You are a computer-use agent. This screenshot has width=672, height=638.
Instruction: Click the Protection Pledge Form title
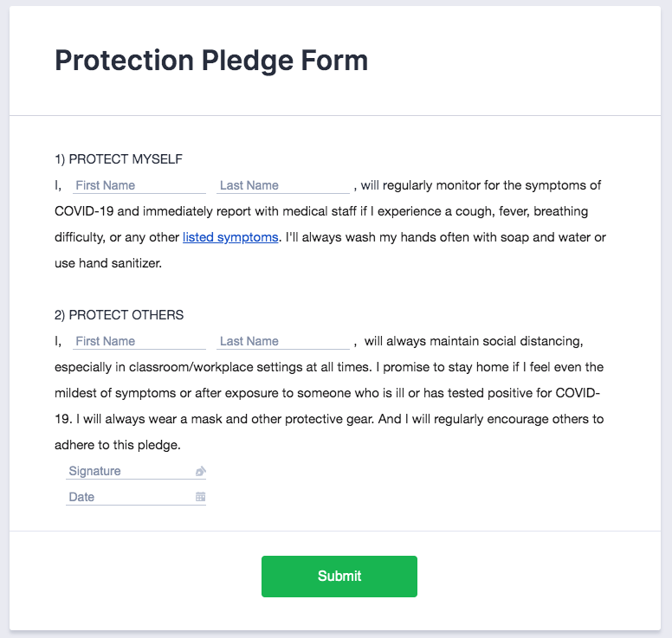click(211, 61)
